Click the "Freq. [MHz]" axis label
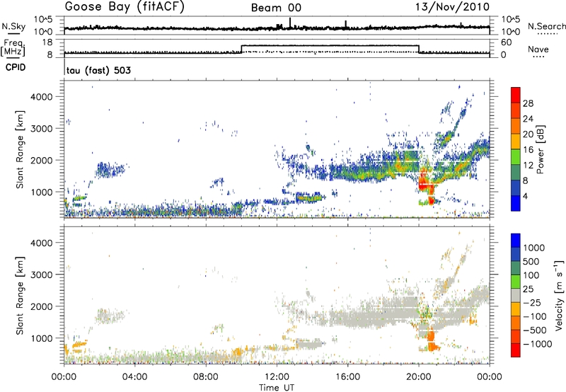 click(13, 47)
